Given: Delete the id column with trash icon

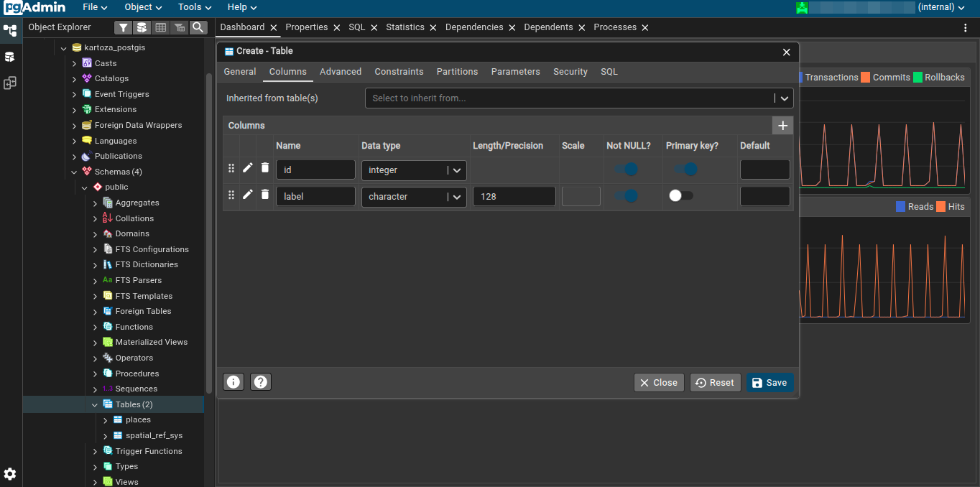Looking at the screenshot, I should [x=264, y=170].
